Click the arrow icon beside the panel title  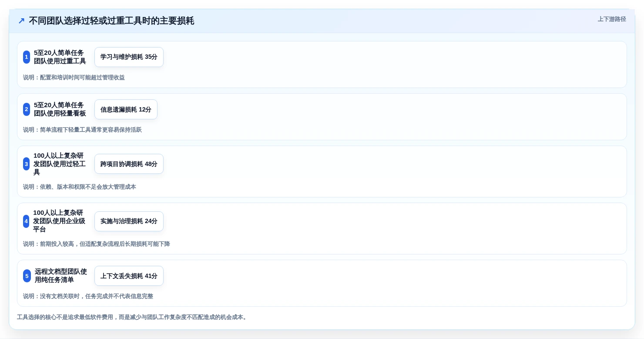click(x=21, y=21)
